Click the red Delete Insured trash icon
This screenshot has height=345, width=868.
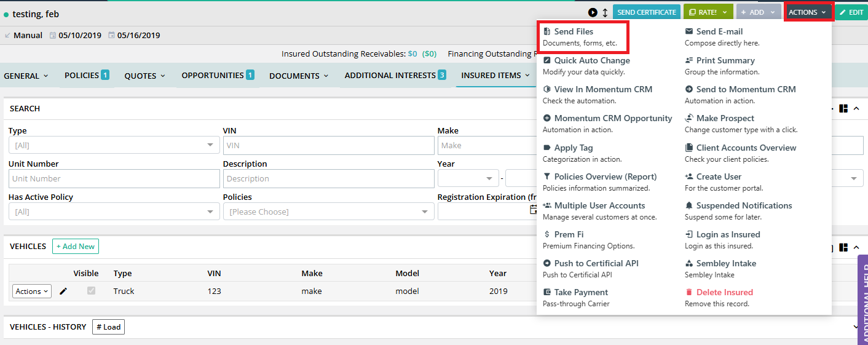689,292
